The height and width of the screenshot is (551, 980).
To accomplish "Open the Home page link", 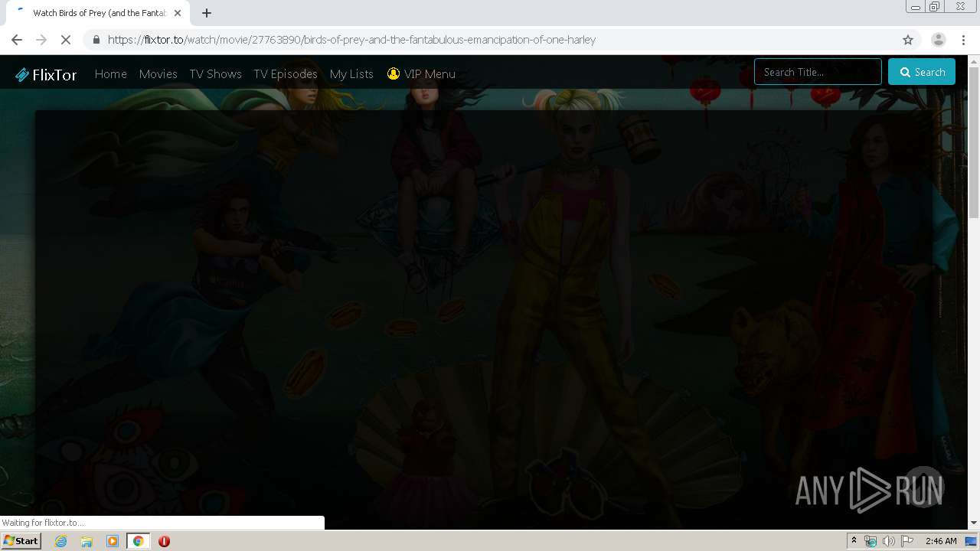I will pyautogui.click(x=110, y=73).
